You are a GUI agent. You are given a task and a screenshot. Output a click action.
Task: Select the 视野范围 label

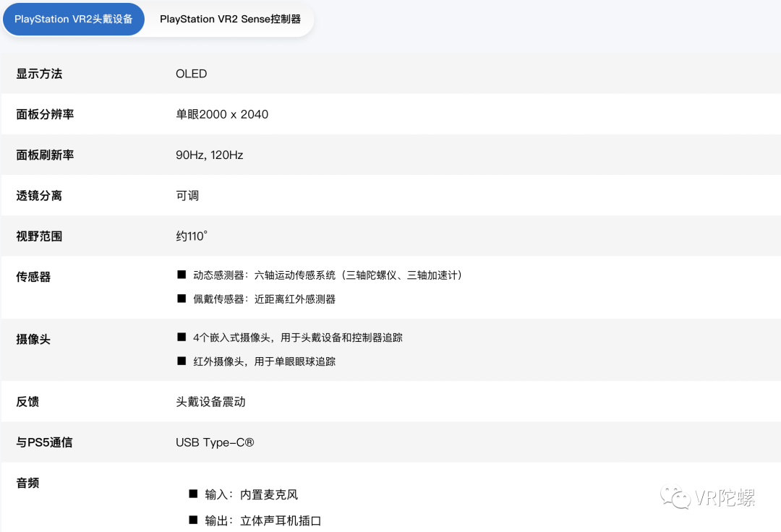39,236
